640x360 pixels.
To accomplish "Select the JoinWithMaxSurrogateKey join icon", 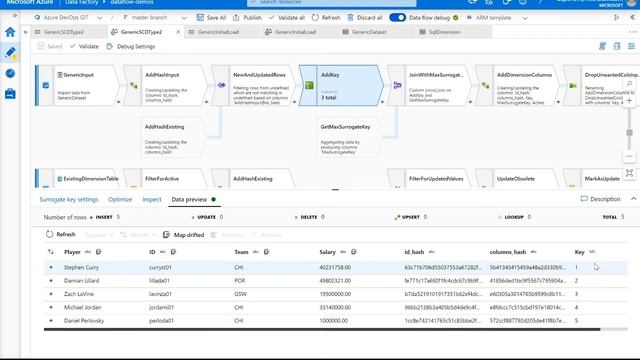I will click(x=397, y=85).
